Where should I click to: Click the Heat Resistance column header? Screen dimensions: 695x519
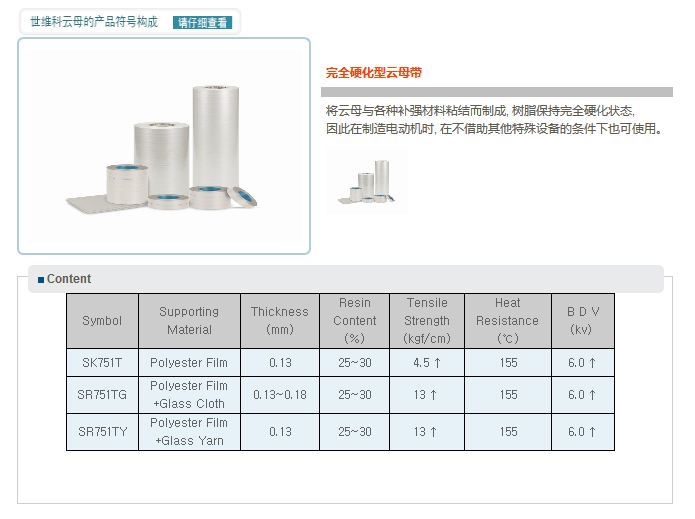tap(507, 321)
